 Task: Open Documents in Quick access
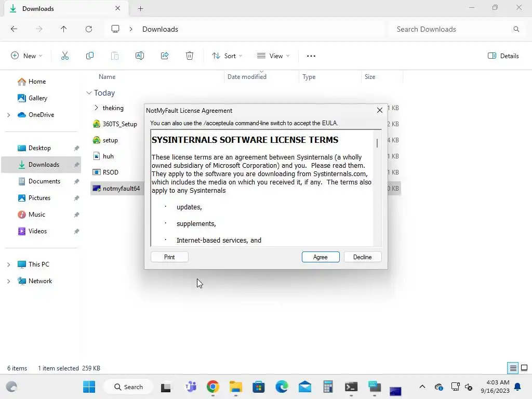pos(44,181)
